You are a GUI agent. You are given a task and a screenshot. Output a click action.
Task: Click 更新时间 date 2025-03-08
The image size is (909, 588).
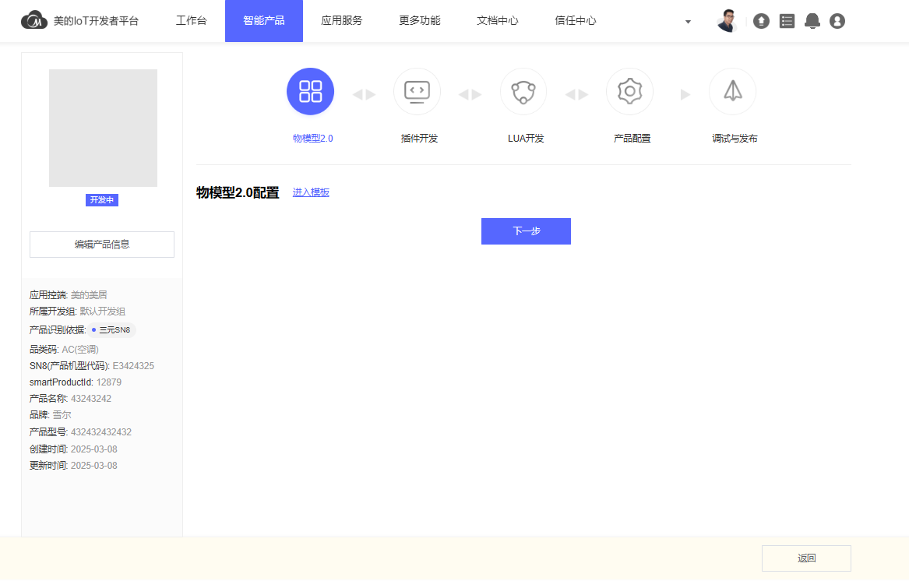(94, 466)
